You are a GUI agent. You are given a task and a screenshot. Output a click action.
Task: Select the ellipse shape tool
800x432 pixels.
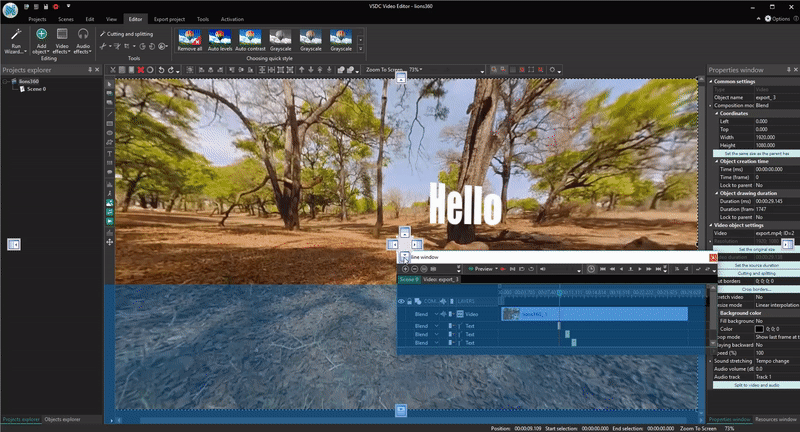point(109,133)
